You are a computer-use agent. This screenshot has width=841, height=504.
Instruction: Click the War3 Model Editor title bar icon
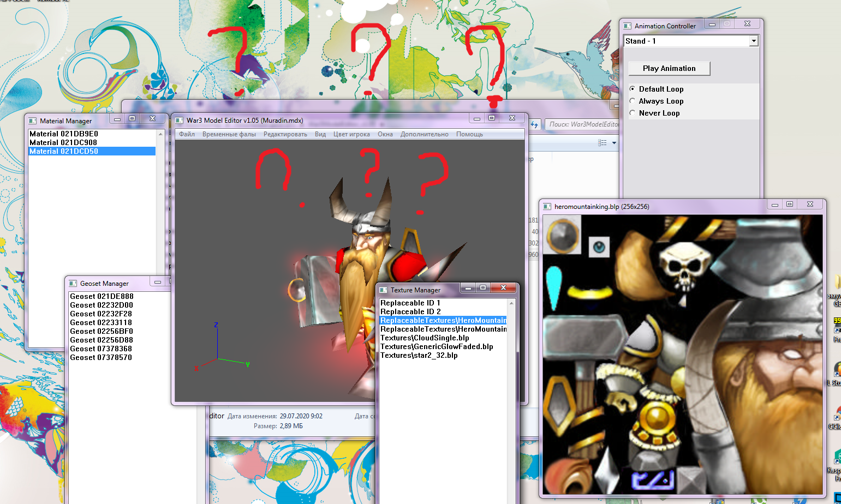[179, 121]
